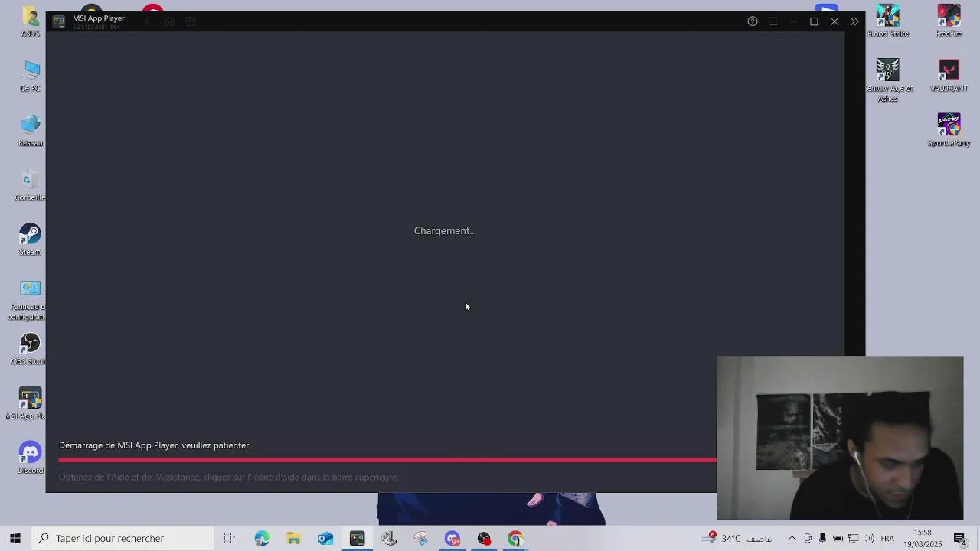Select the Discord desktop shortcut

coord(31,458)
